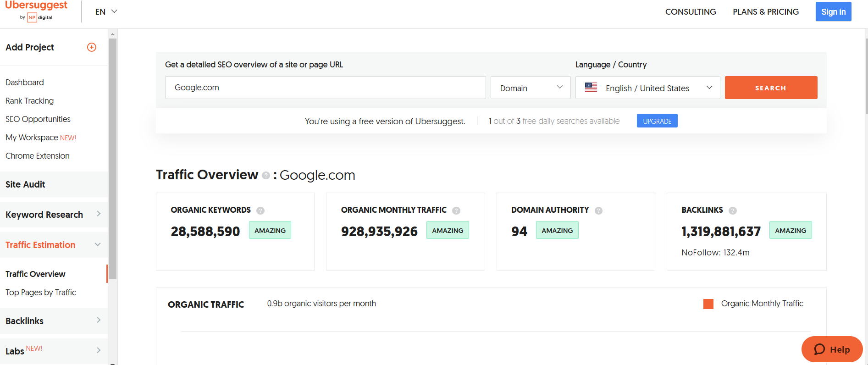The image size is (868, 365).
Task: Click the Add Project label
Action: point(30,47)
